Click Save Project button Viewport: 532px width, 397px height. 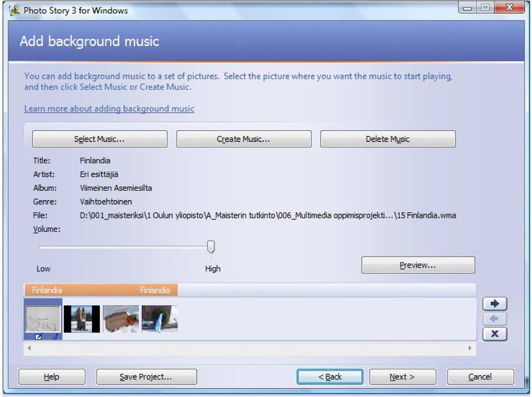(x=146, y=376)
